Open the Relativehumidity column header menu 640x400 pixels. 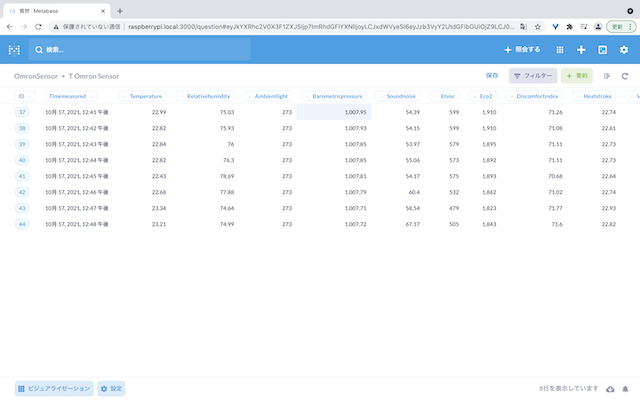point(205,96)
